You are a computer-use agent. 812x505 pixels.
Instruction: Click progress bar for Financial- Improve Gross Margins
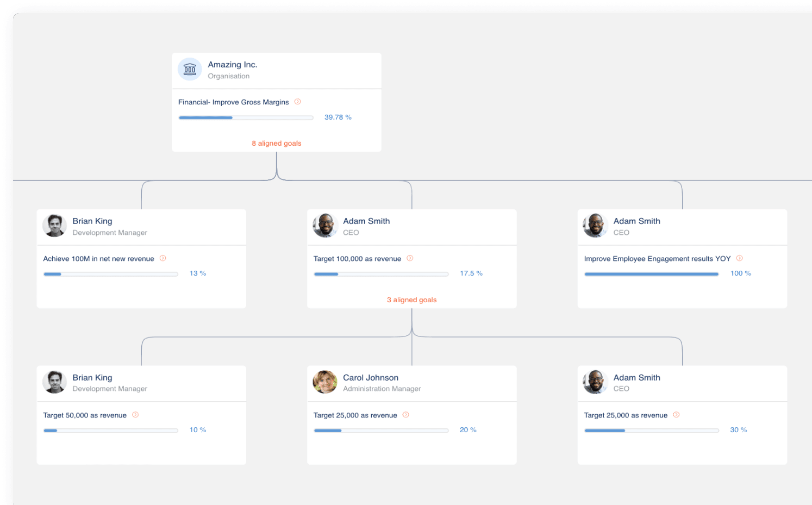(x=246, y=118)
